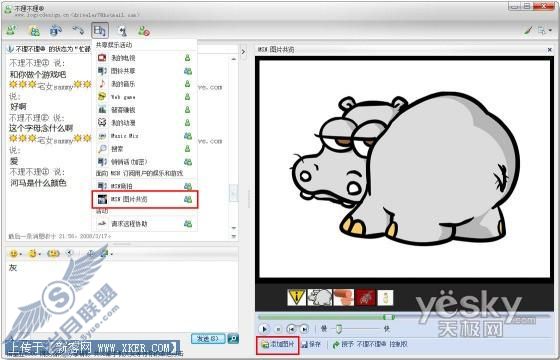Click the font style icon
The width and height of the screenshot is (560, 360).
point(91,253)
